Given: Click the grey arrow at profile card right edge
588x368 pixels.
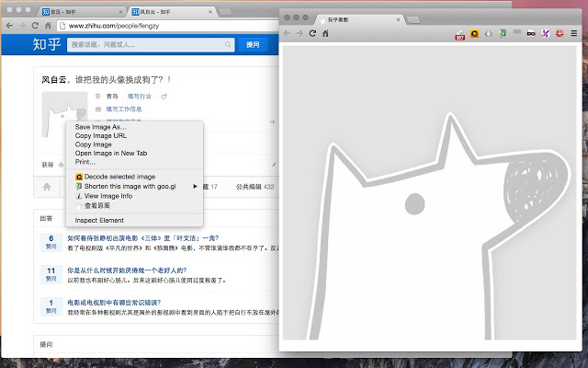Looking at the screenshot, I should pos(273,121).
